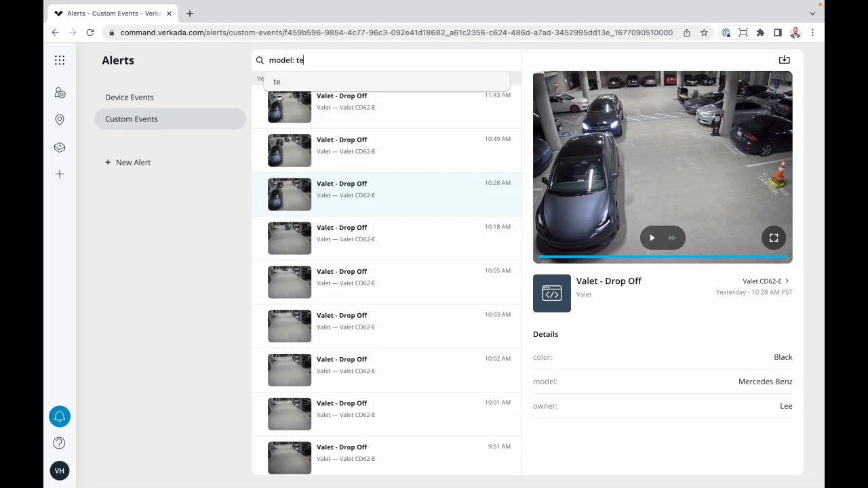
Task: Open the help question mark icon
Action: 60,443
